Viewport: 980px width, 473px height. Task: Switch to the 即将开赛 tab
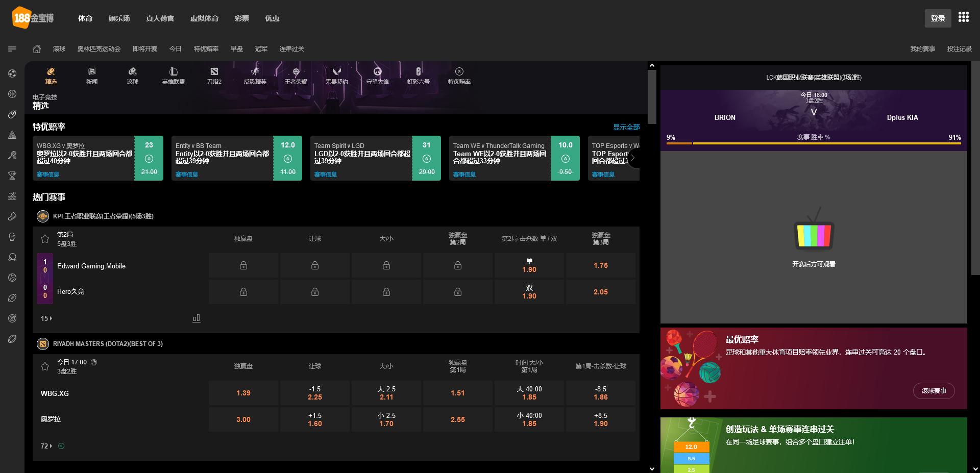[145, 49]
